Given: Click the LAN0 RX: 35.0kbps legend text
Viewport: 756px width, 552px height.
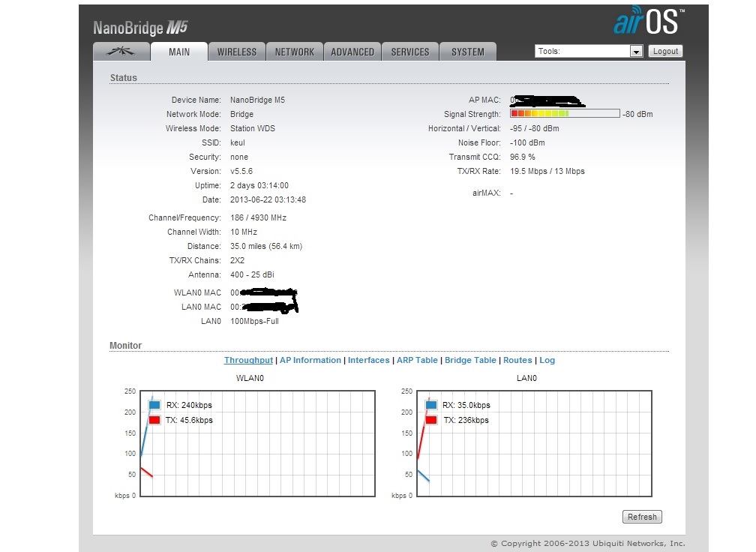Looking at the screenshot, I should [x=466, y=405].
